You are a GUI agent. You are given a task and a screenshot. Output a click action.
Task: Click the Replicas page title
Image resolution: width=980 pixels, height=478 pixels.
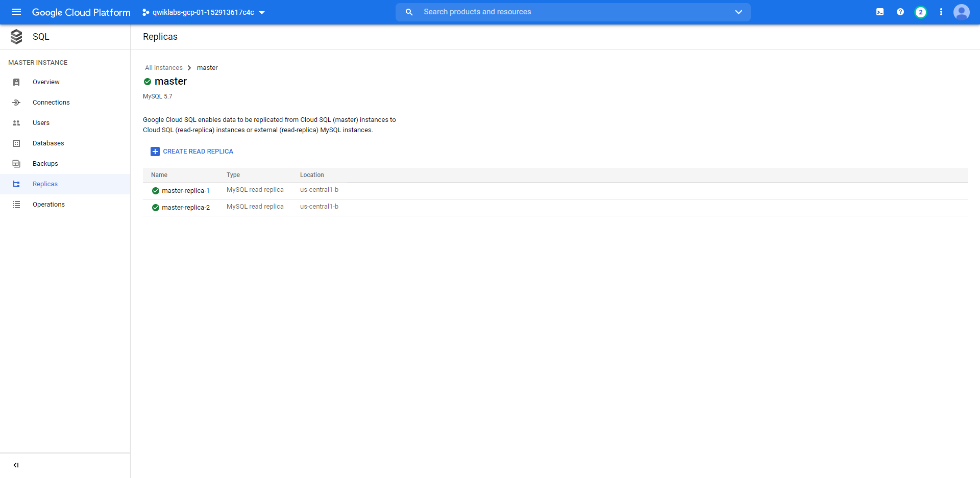tap(160, 37)
